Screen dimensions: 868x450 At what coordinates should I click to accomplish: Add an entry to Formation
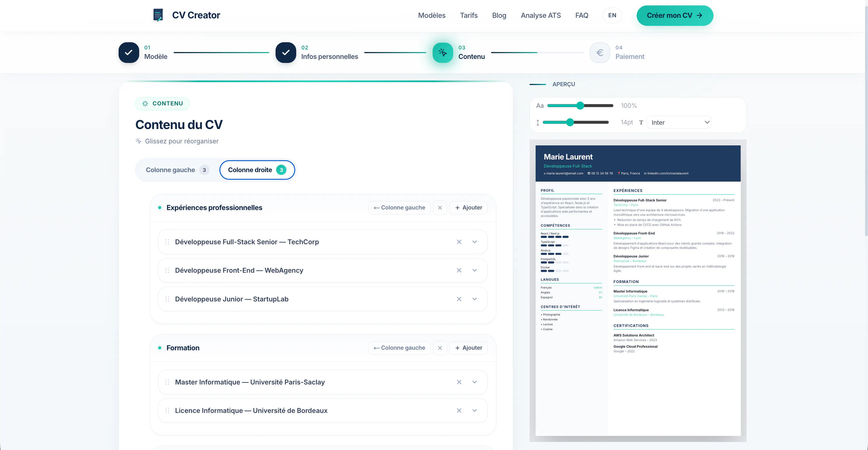(x=468, y=348)
